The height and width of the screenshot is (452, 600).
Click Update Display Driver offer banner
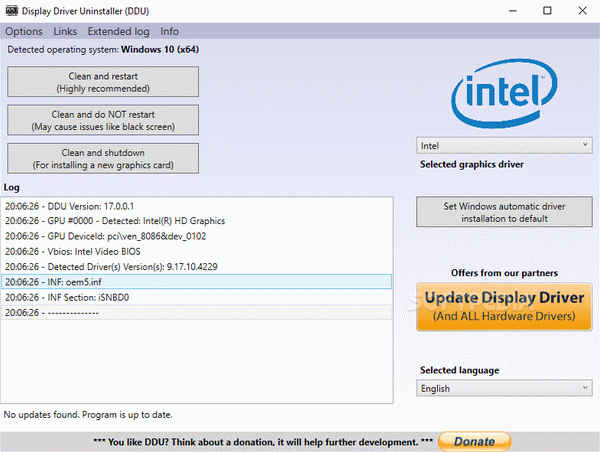click(504, 307)
